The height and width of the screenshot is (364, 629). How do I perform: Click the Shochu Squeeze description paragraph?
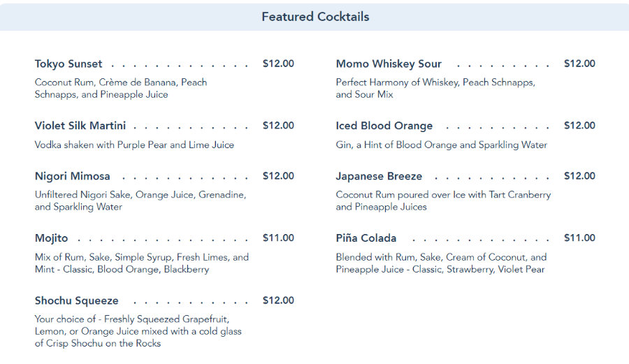click(x=138, y=331)
